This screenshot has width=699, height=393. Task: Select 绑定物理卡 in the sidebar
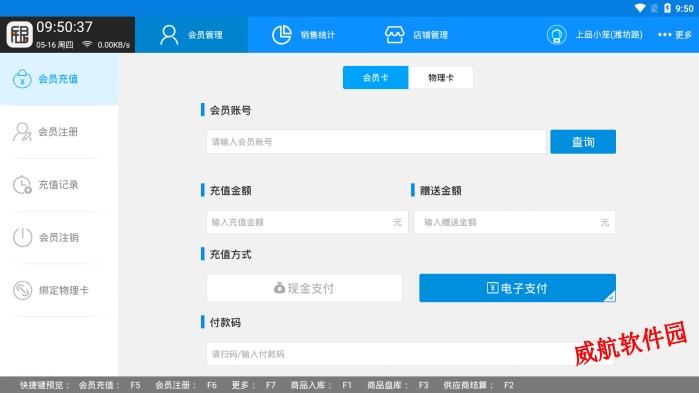(x=59, y=290)
